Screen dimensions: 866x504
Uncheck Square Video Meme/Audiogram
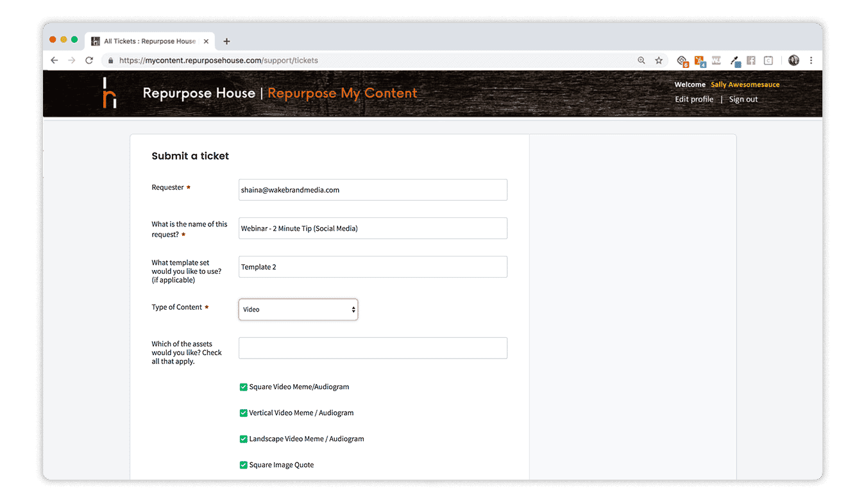click(x=244, y=387)
